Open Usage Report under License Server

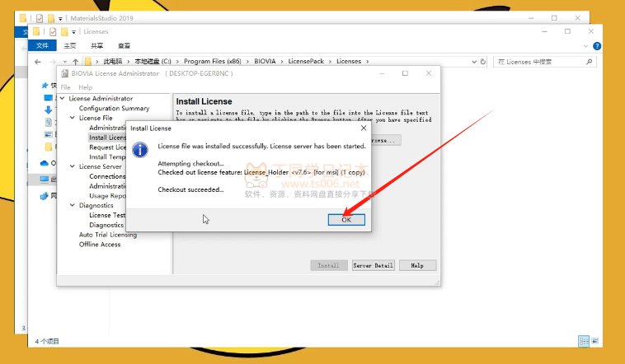tap(107, 195)
